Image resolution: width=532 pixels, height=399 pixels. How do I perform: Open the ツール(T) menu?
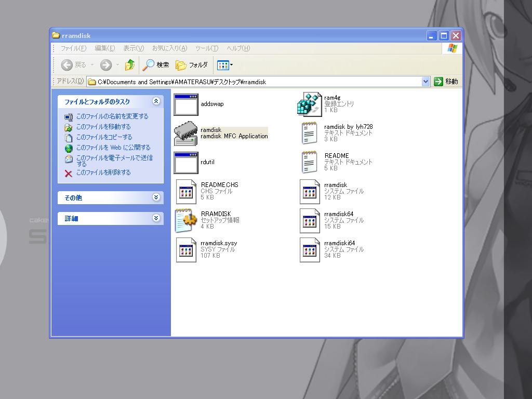207,48
